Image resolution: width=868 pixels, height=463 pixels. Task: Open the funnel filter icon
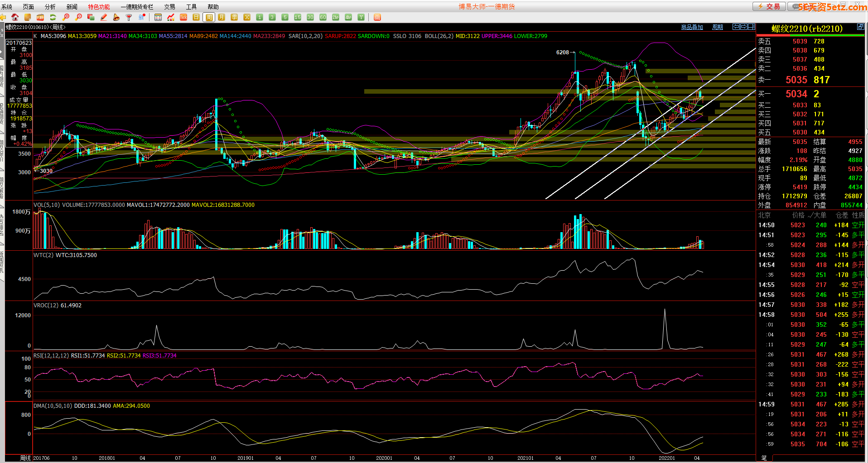129,17
